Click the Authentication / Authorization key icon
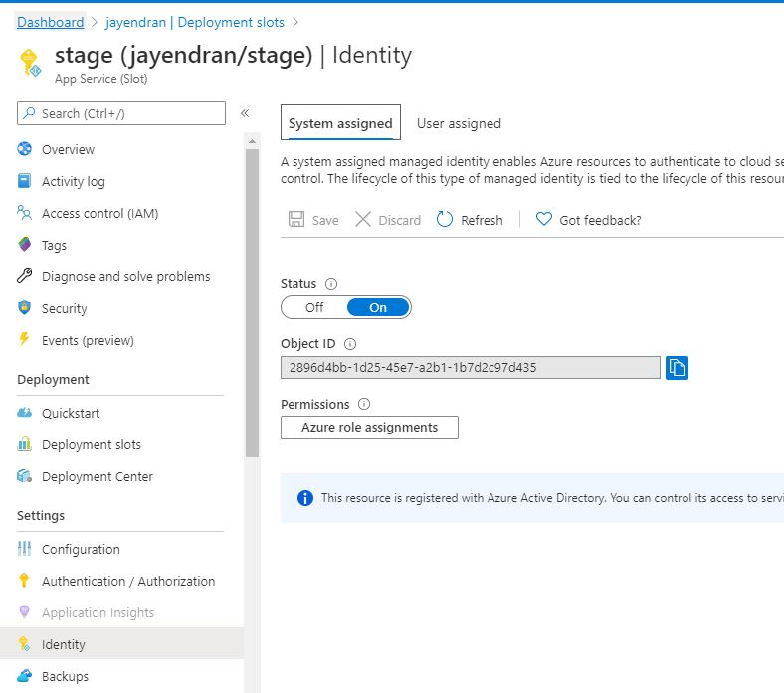 point(24,580)
